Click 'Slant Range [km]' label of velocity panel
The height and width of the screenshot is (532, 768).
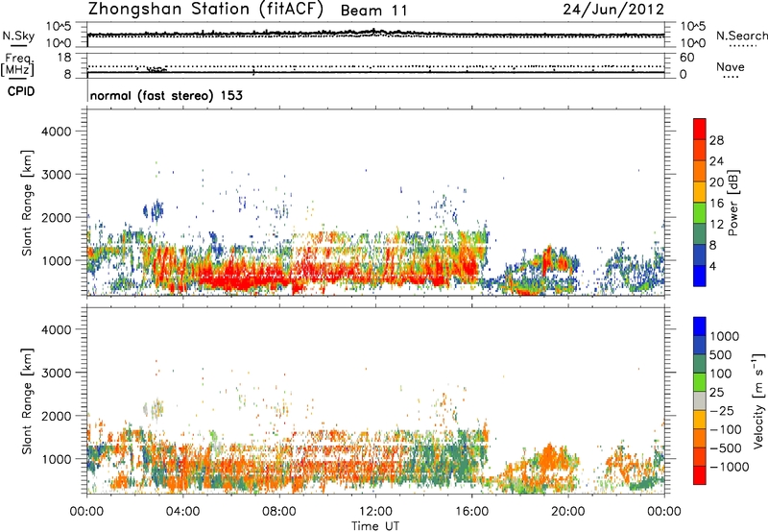pos(27,401)
